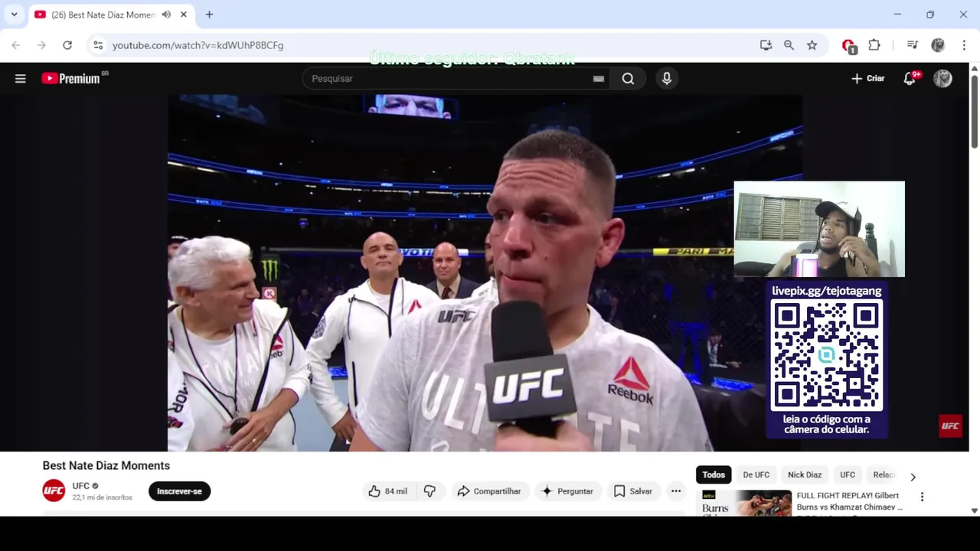Screen dimensions: 980x551
Task: Open media controls icon in toolbar
Action: (912, 45)
